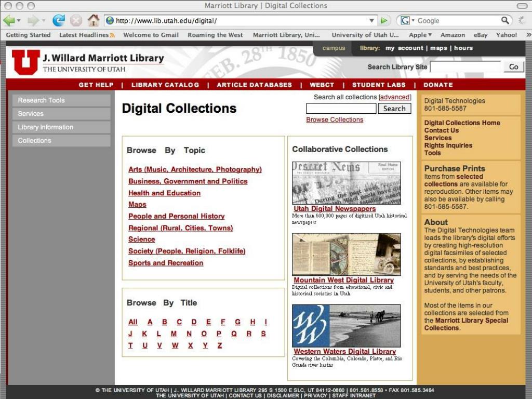Open GET HELP in the red navigation bar

(x=96, y=85)
